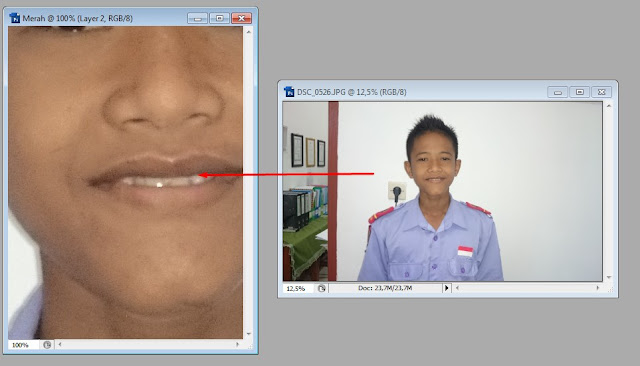This screenshot has height=366, width=640.
Task: Click scroll right arrow in Merah window
Action: pos(238,344)
